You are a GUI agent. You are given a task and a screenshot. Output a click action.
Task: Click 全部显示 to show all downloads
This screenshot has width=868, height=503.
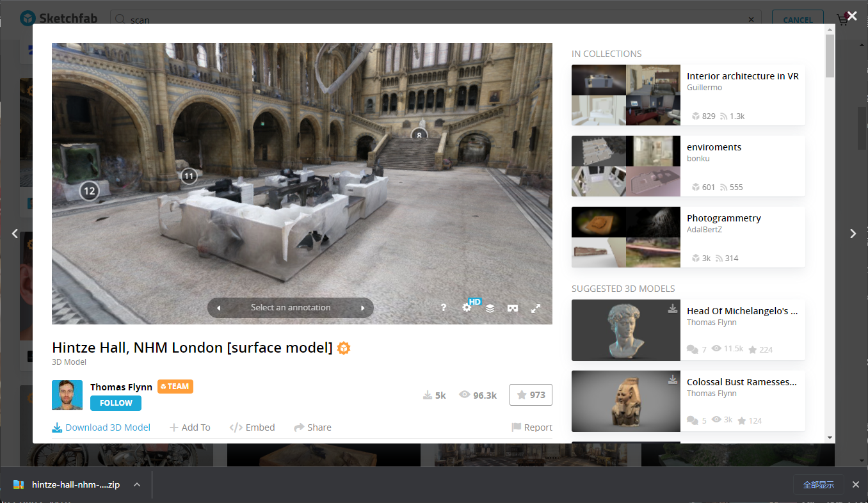(819, 485)
